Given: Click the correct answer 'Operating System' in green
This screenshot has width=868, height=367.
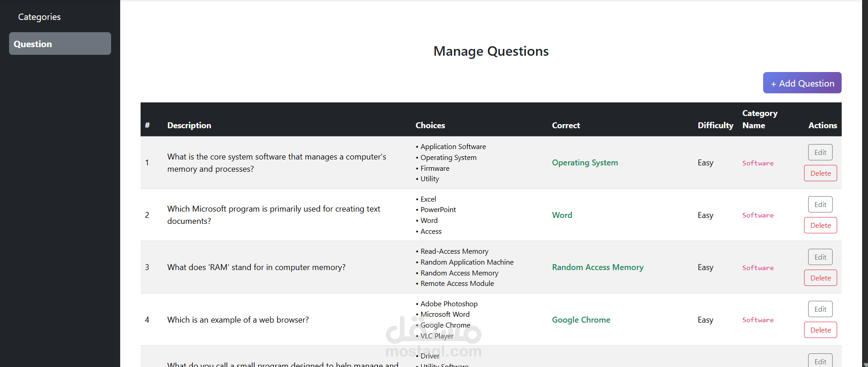Looking at the screenshot, I should pyautogui.click(x=585, y=163).
